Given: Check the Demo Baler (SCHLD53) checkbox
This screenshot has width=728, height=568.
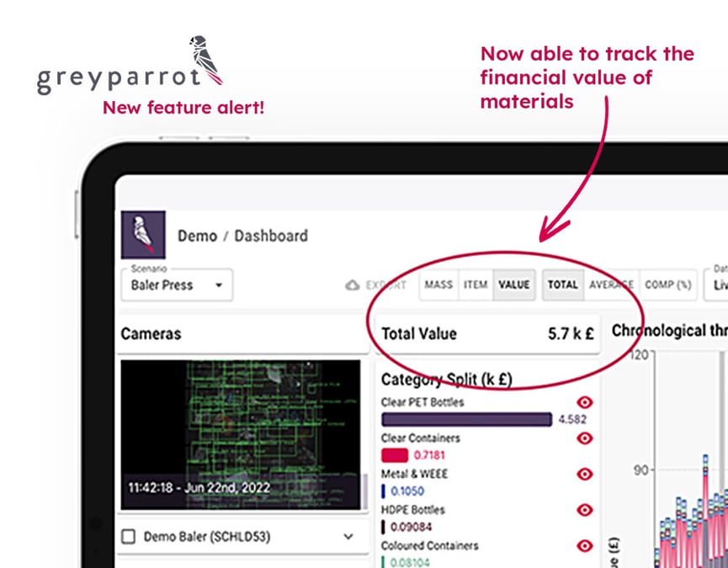Looking at the screenshot, I should click(128, 537).
